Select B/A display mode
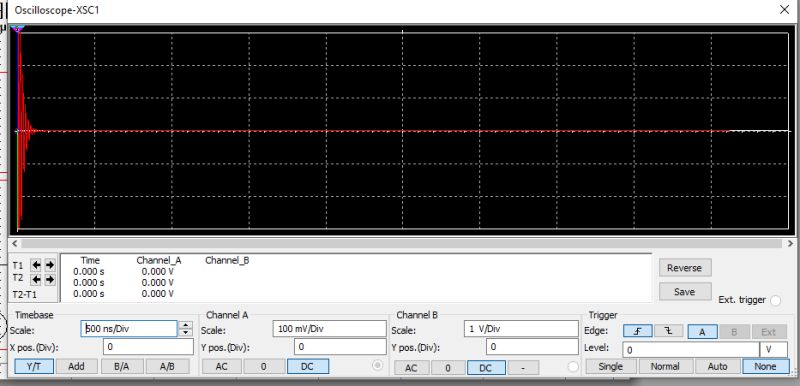Viewport: 800px width, 386px height. point(122,366)
